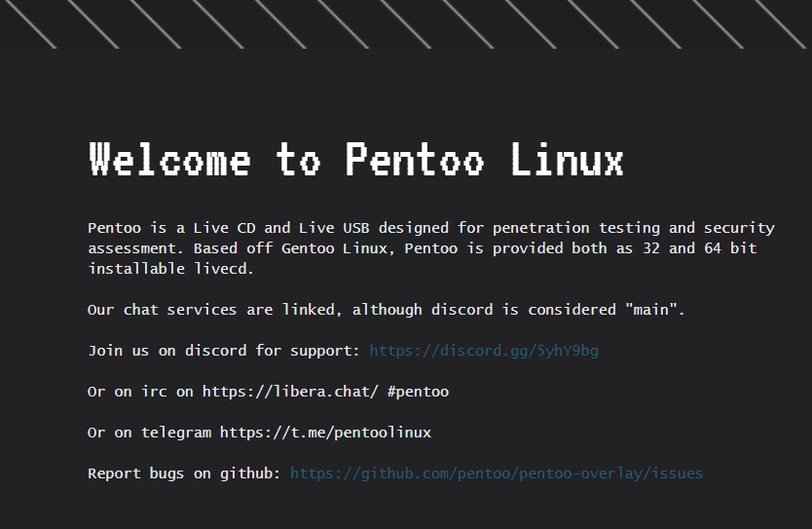Screen dimensions: 812x529
Task: Open the GitHub pentoo-overlay issues link
Action: tap(497, 473)
